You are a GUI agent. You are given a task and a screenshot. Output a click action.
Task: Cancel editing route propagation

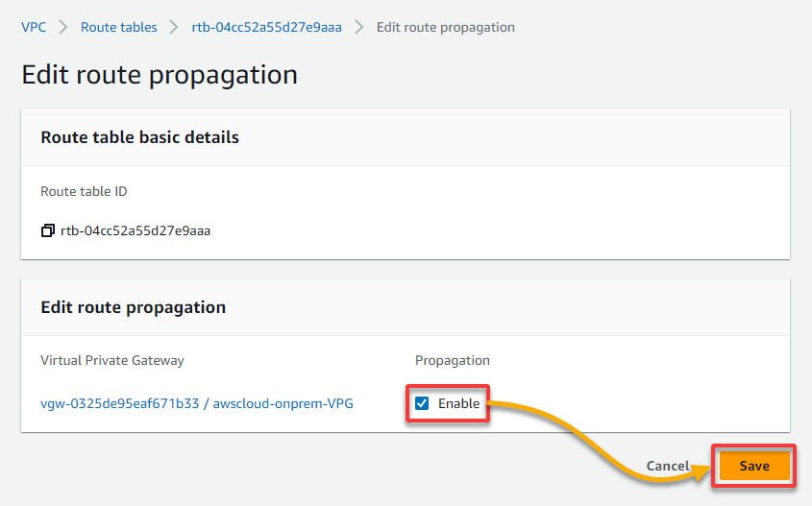pyautogui.click(x=668, y=466)
